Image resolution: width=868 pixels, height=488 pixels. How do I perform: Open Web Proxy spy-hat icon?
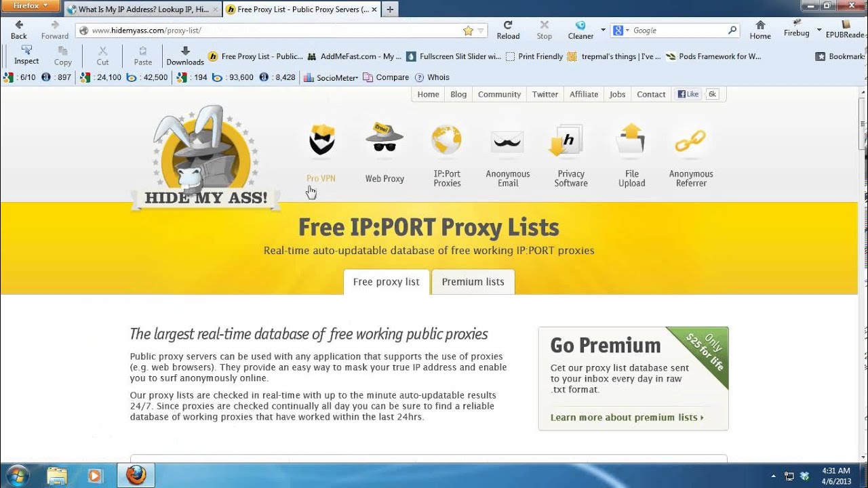[x=384, y=139]
